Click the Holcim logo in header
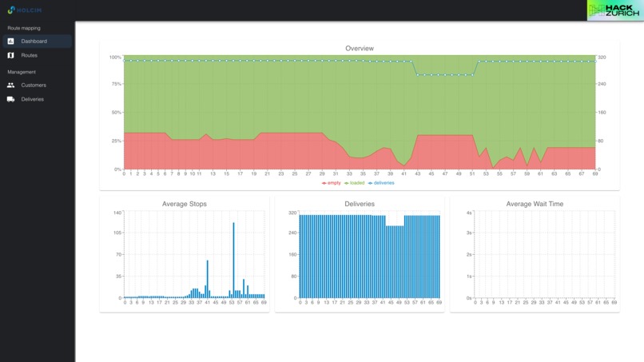Viewport: 644px width, 362px height. 25,10
